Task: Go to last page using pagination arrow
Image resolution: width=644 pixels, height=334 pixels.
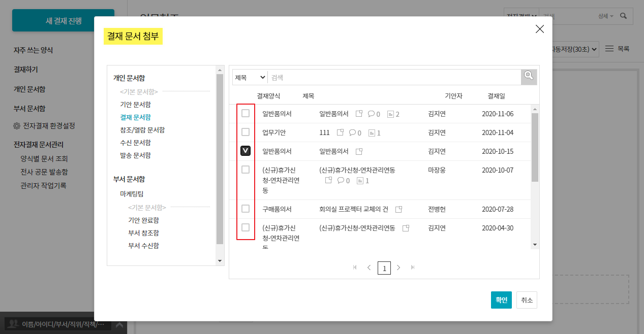Action: [x=413, y=268]
